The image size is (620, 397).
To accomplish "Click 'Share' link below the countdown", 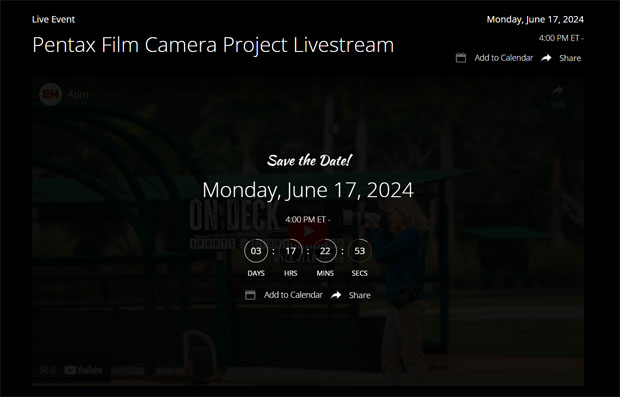I will pyautogui.click(x=359, y=295).
